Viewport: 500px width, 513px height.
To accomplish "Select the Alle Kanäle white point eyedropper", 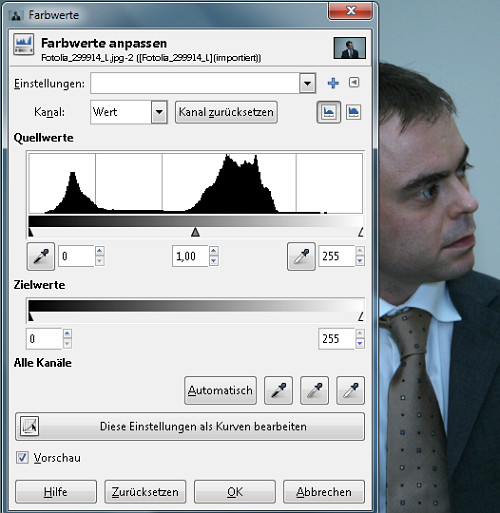I will point(350,390).
